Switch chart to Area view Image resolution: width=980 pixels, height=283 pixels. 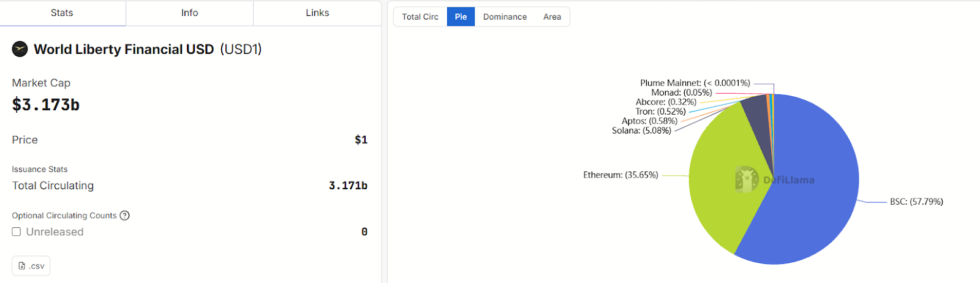point(552,17)
